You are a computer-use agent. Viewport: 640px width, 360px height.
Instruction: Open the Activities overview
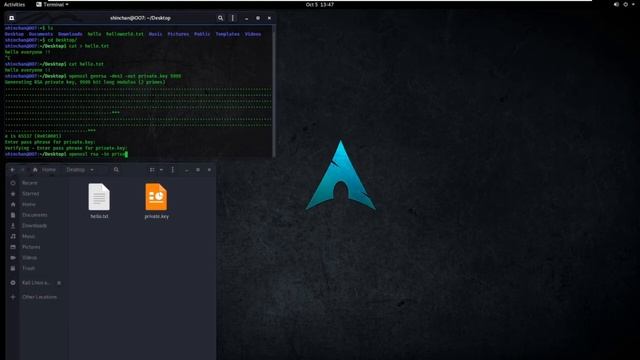[x=14, y=4]
